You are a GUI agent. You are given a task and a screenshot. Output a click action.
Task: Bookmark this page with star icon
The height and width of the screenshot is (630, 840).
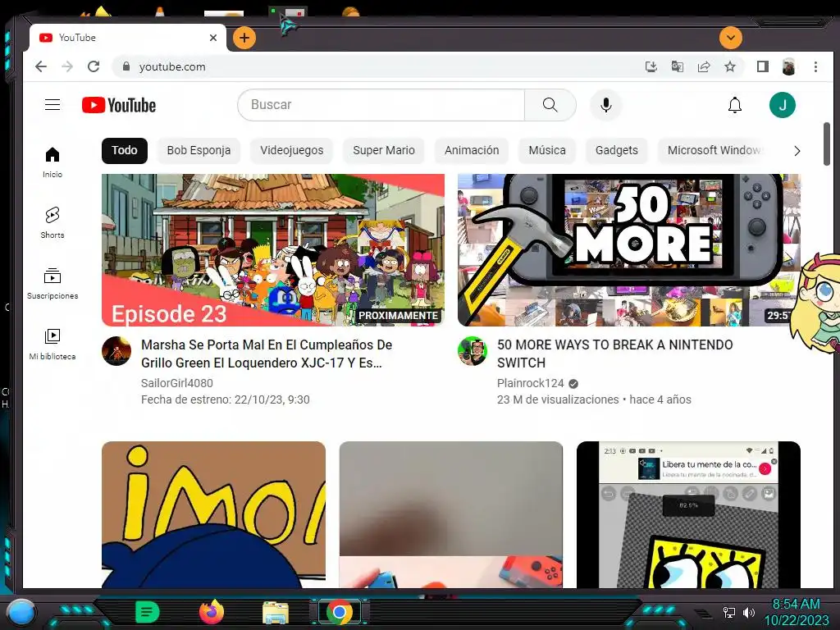tap(729, 66)
